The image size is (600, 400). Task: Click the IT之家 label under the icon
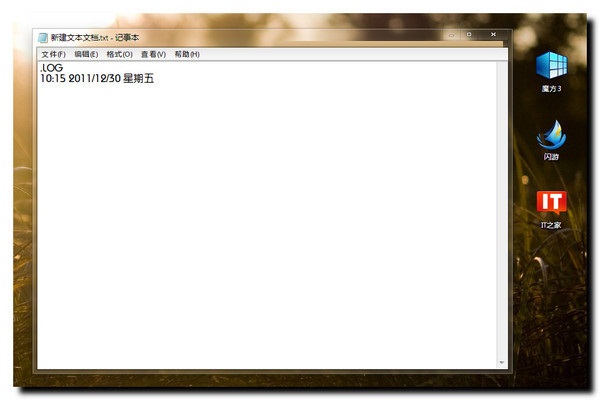coord(551,226)
